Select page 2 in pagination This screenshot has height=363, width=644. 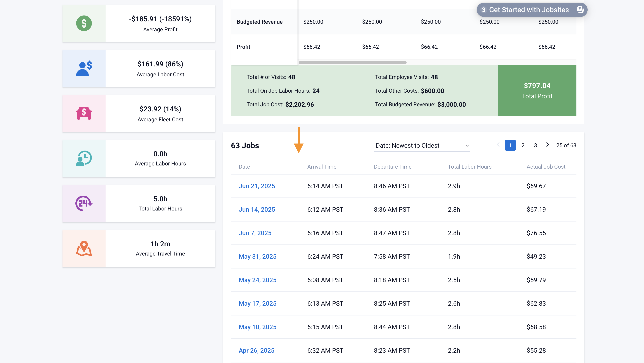pos(523,145)
